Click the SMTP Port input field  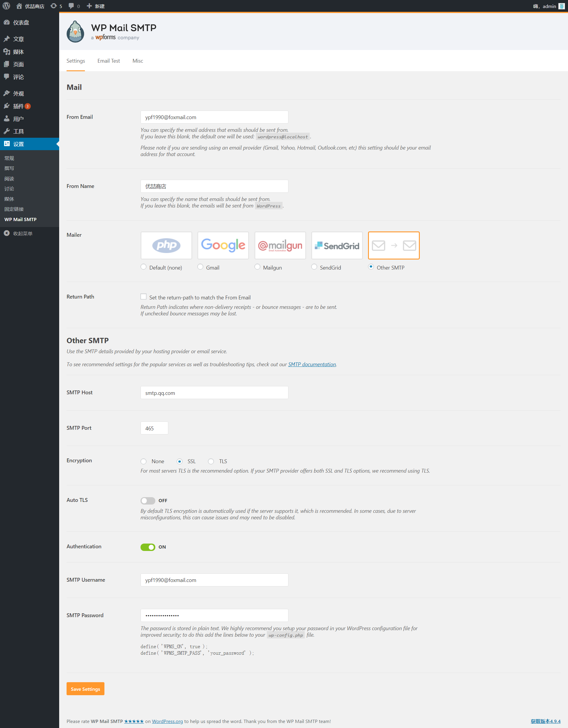tap(154, 428)
